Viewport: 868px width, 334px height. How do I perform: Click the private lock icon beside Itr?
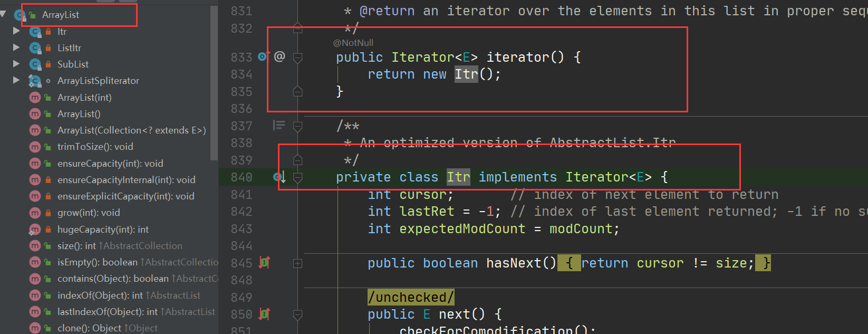[x=49, y=32]
